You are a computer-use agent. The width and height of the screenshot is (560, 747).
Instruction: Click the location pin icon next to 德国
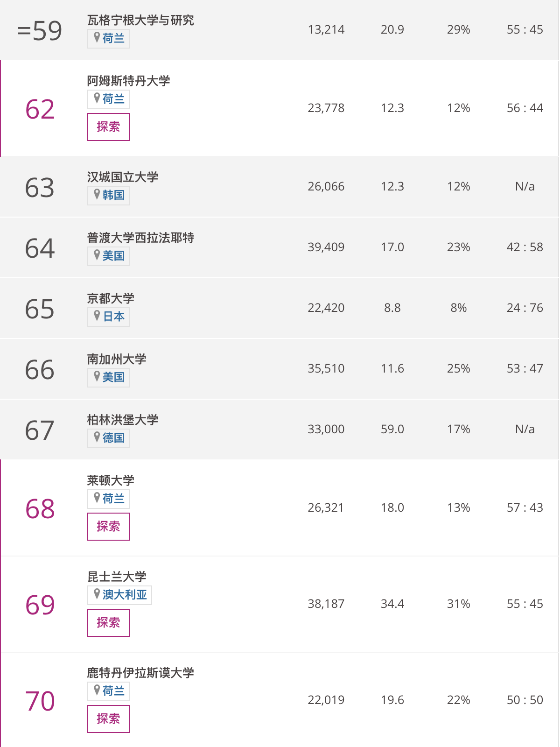pyautogui.click(x=97, y=437)
